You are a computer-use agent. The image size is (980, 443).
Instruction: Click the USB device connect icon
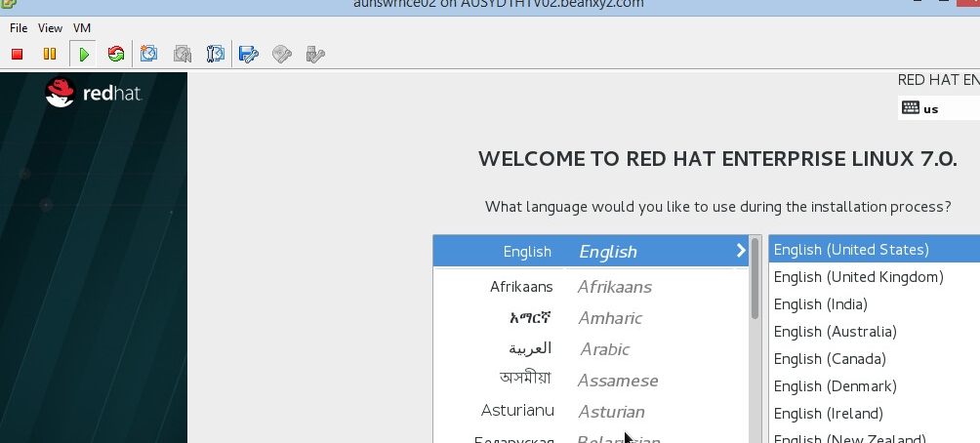[315, 55]
